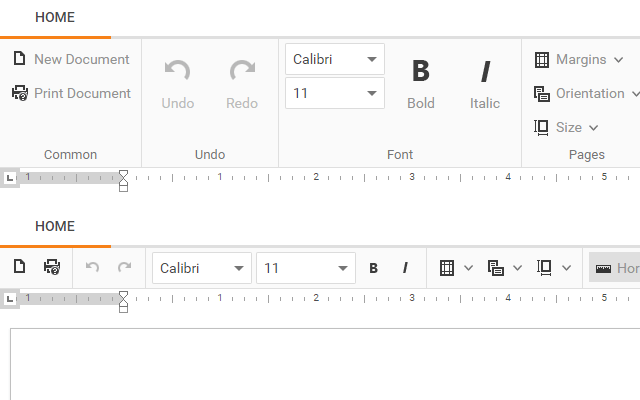
Task: Click the small redo arrow in the compact toolbar
Action: point(125,267)
